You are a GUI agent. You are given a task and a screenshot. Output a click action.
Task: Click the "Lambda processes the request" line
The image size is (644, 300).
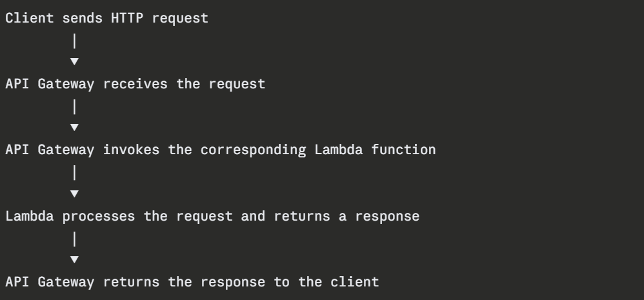tap(213, 215)
